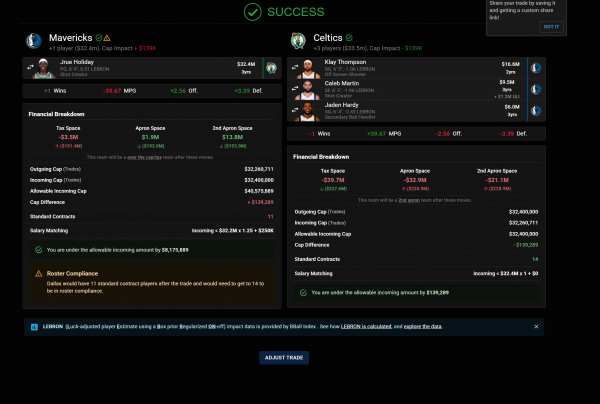Click Klay Thompson's $16.6M salary
This screenshot has width=600, height=404.
(x=510, y=64)
